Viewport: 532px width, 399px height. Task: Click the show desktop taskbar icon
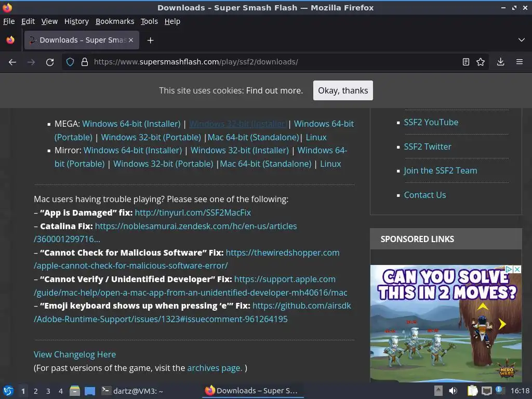click(90, 391)
